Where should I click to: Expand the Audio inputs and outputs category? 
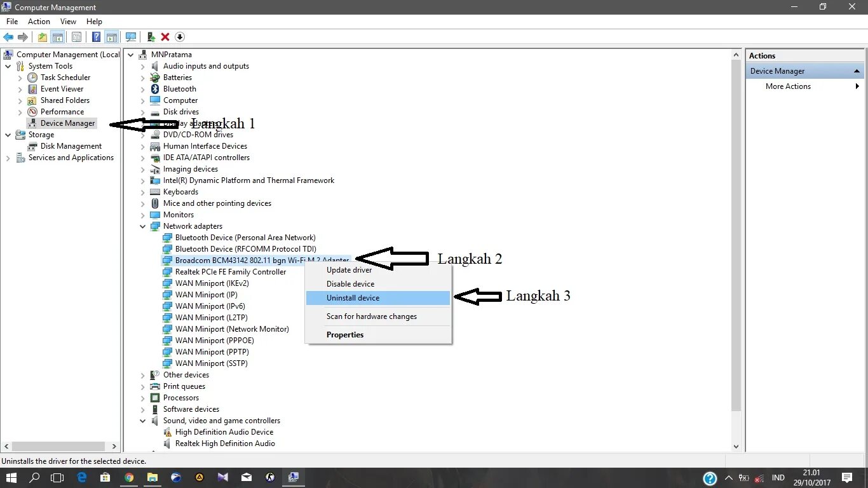point(143,66)
